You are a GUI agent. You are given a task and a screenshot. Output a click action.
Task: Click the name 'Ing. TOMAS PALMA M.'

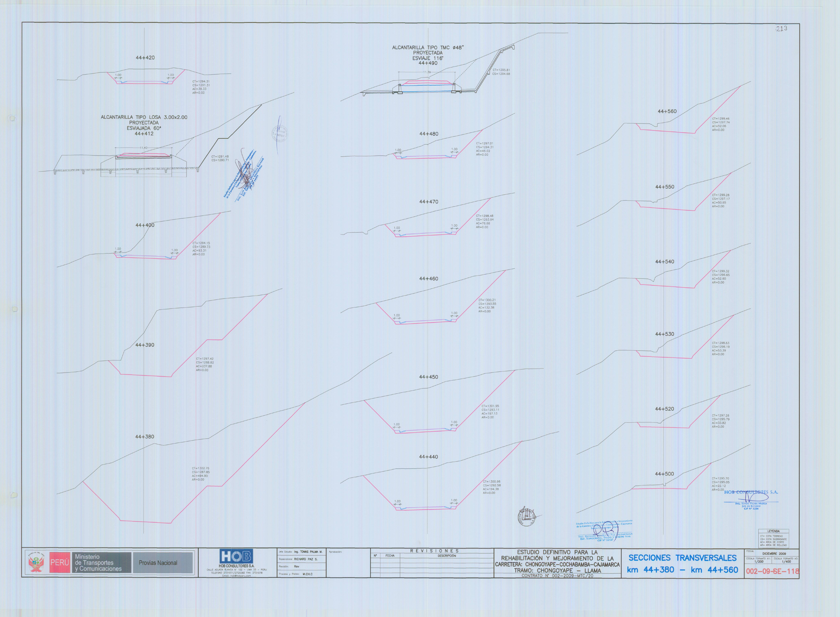click(308, 552)
